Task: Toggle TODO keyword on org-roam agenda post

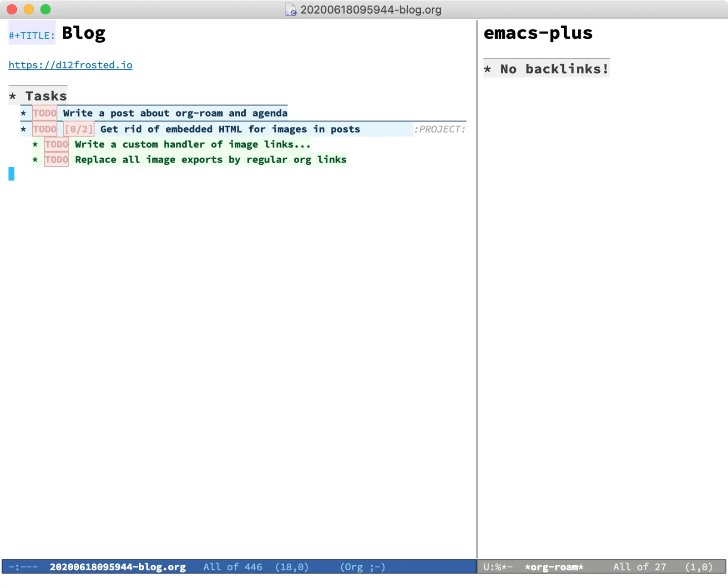Action: (45, 113)
